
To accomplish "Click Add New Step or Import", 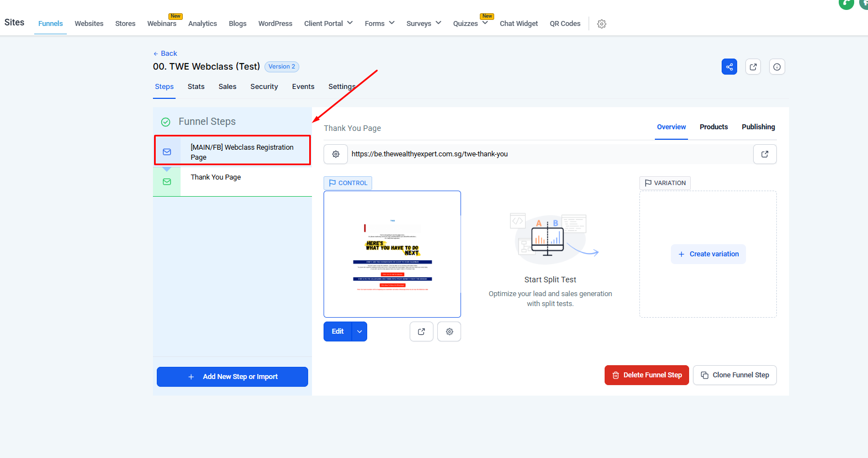I will click(232, 377).
